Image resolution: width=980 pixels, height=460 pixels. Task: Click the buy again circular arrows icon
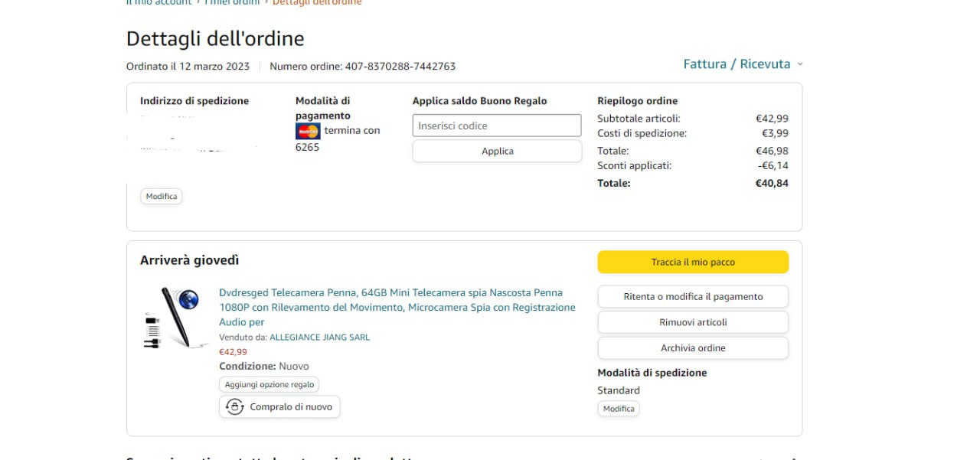tap(235, 407)
